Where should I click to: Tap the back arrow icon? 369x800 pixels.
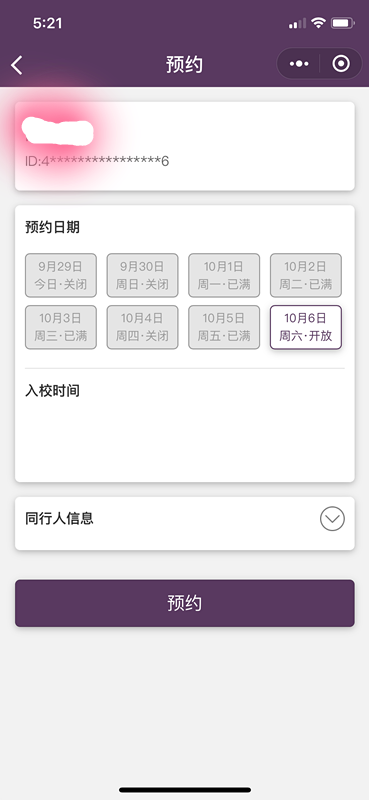(17, 65)
